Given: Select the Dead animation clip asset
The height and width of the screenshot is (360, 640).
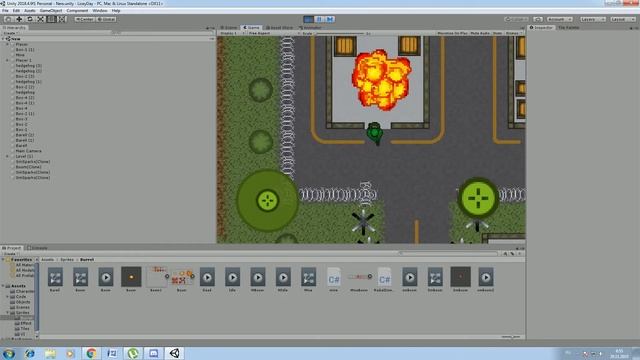Looking at the screenshot, I should pos(207,279).
